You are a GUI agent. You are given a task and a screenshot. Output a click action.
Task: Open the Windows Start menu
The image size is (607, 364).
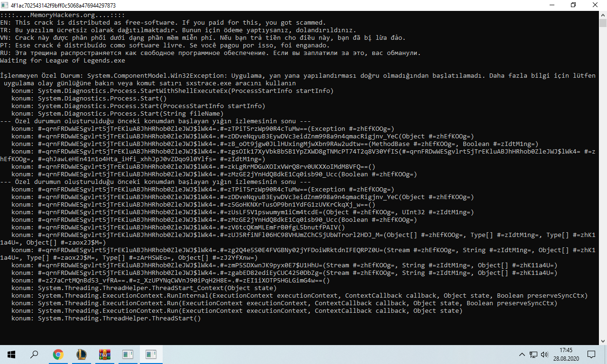click(11, 354)
